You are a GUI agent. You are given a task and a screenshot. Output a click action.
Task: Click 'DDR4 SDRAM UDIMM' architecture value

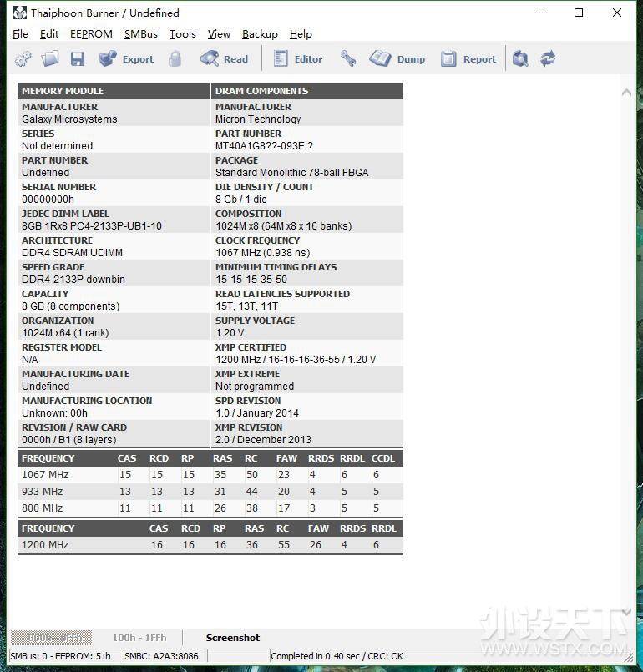(72, 253)
